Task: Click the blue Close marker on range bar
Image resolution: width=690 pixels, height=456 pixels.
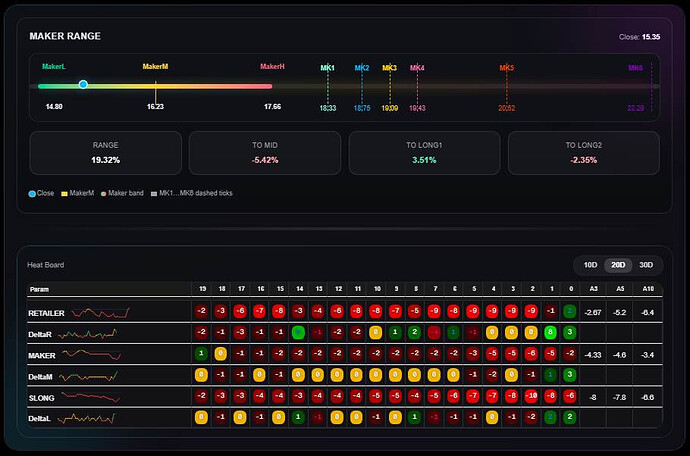Action: point(83,85)
